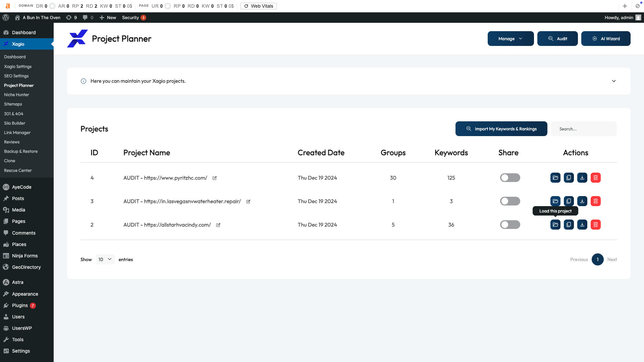Click New in the admin bar

pyautogui.click(x=108, y=17)
